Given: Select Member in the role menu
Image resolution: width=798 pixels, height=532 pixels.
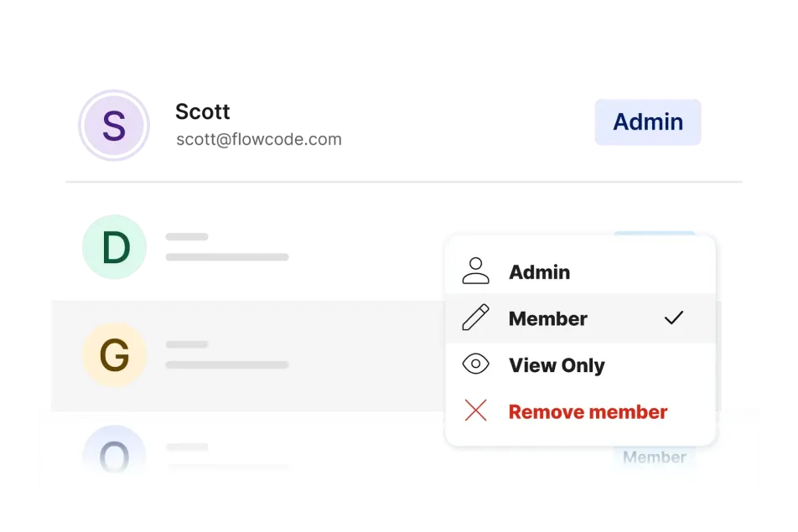Looking at the screenshot, I should click(x=547, y=318).
